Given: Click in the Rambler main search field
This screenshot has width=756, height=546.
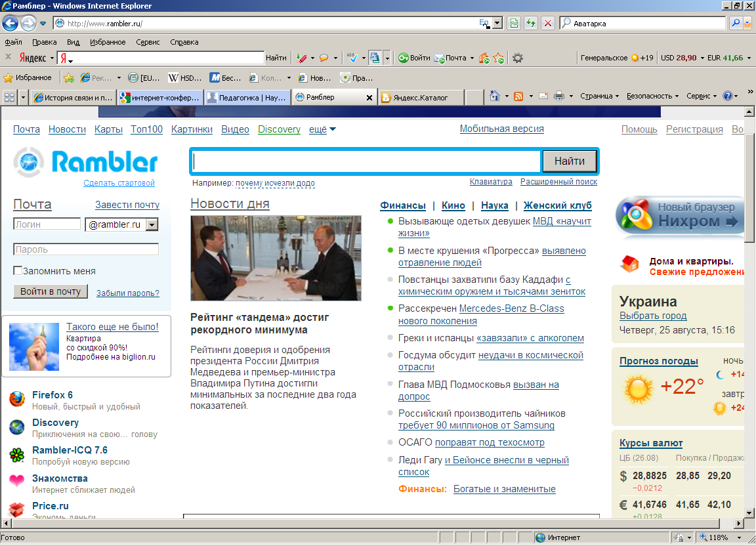Looking at the screenshot, I should tap(366, 161).
